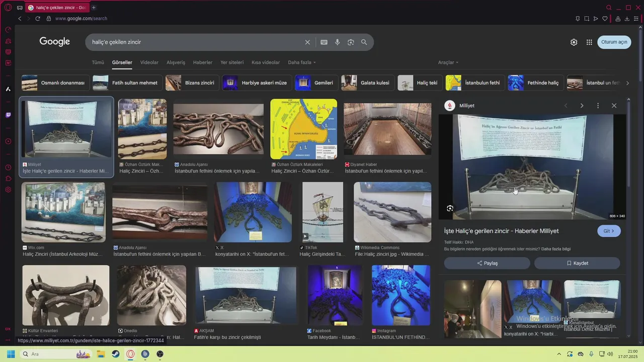The width and height of the screenshot is (644, 362).
Task: Open GX Control in the sidebar
Action: [x=8, y=30]
